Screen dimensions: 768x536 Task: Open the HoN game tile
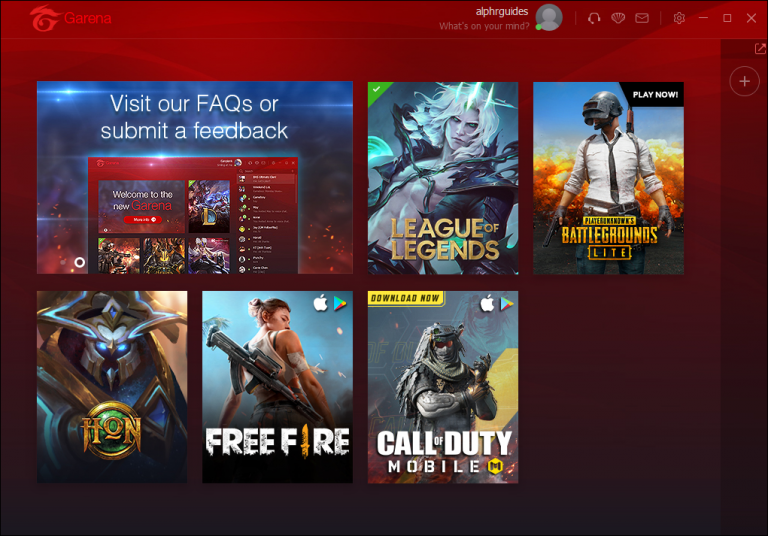click(112, 387)
